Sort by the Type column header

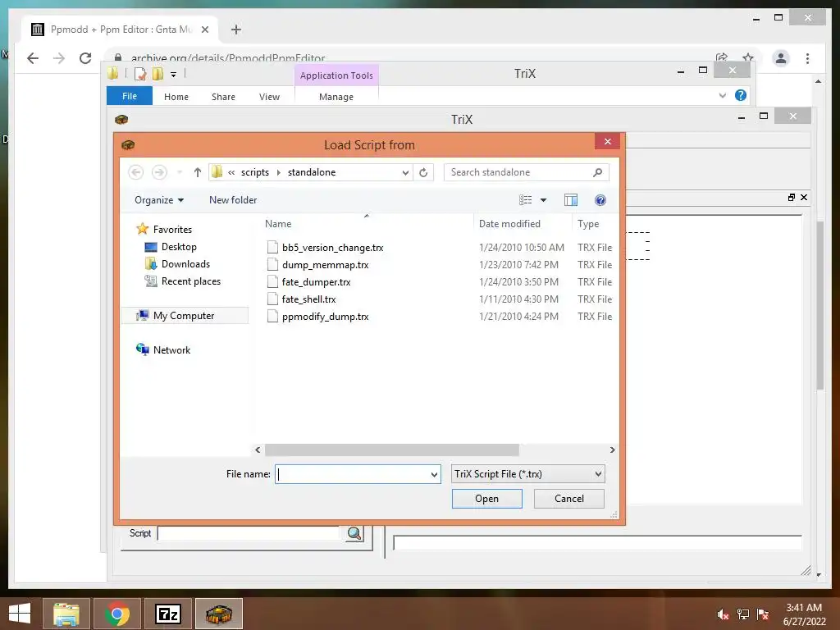click(x=588, y=224)
